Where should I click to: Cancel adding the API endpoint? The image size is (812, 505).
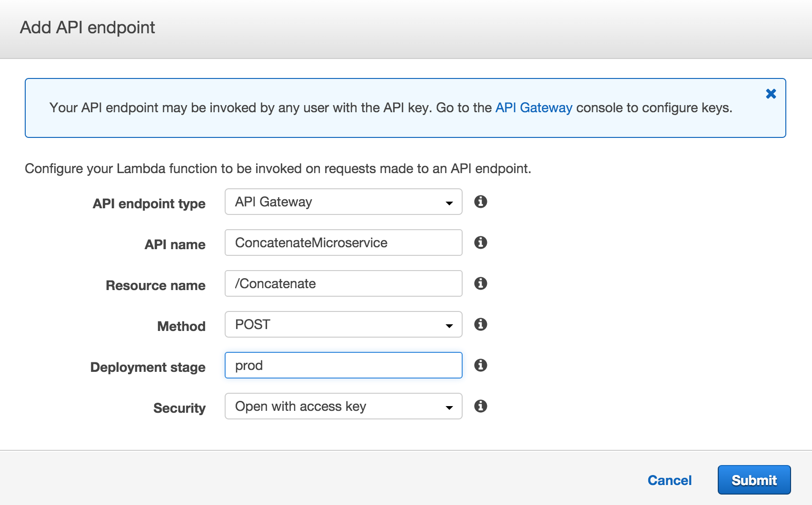(x=670, y=480)
